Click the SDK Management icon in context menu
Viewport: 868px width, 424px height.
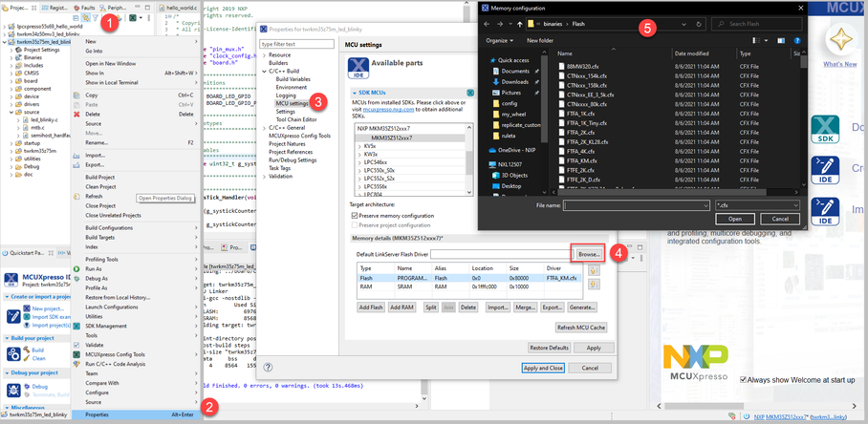point(76,327)
